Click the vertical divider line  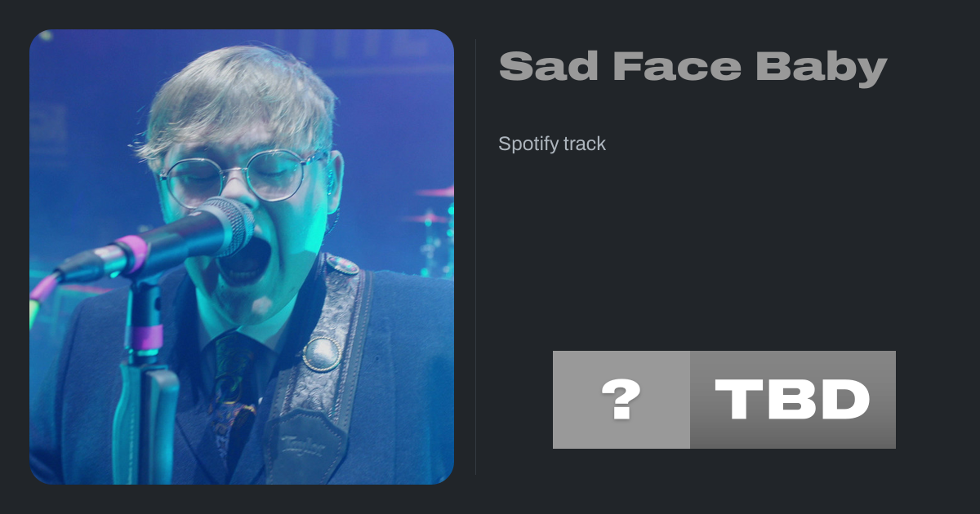(x=476, y=257)
